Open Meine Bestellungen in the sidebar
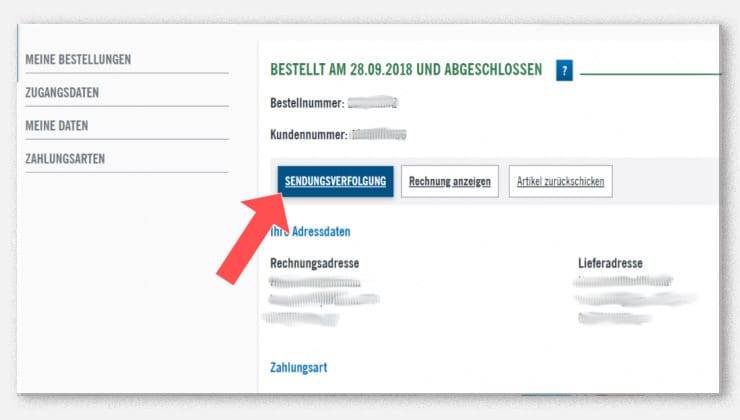Viewport: 740px width, 420px height. (78, 60)
